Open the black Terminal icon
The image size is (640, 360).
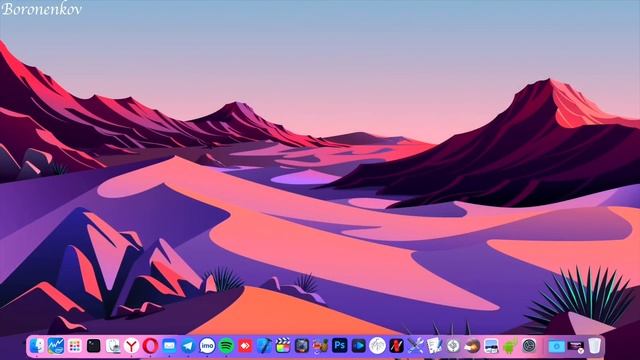point(93,346)
